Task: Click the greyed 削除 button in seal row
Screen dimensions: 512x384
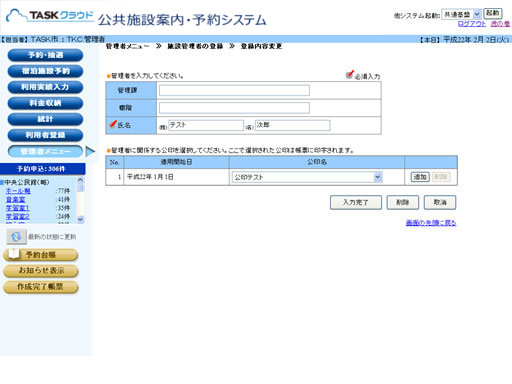Action: (x=441, y=177)
